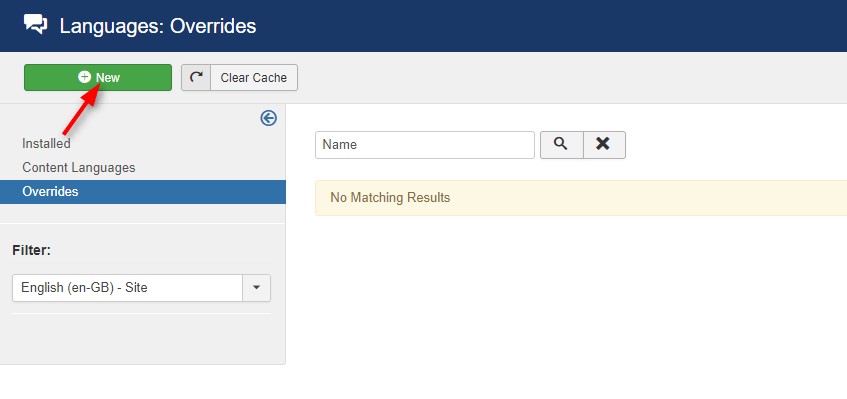Click the No Matching Results alert box
Image resolution: width=847 pixels, height=399 pixels.
(x=581, y=198)
